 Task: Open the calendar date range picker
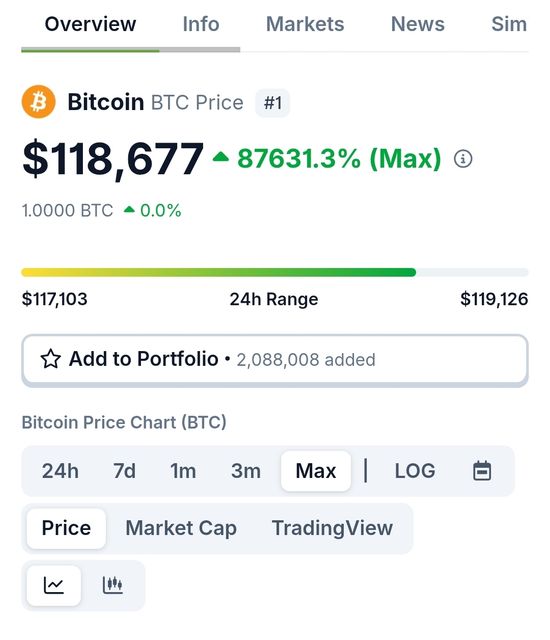tap(482, 471)
